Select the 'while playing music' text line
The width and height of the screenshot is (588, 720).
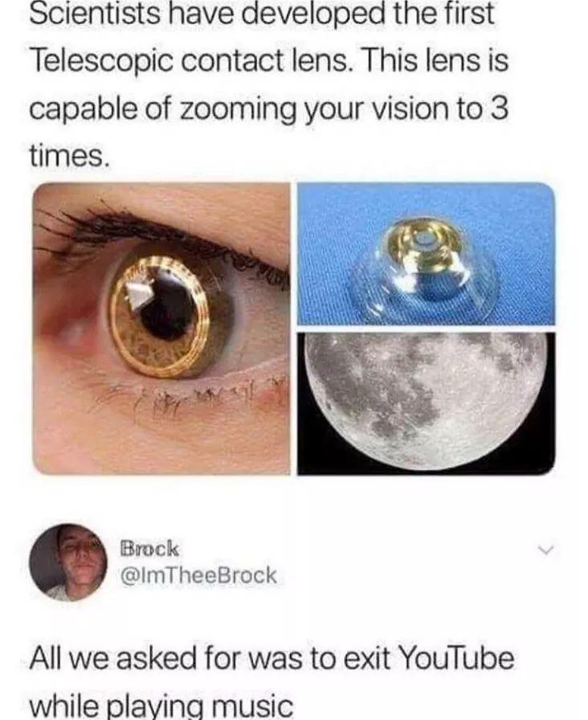pos(161,705)
